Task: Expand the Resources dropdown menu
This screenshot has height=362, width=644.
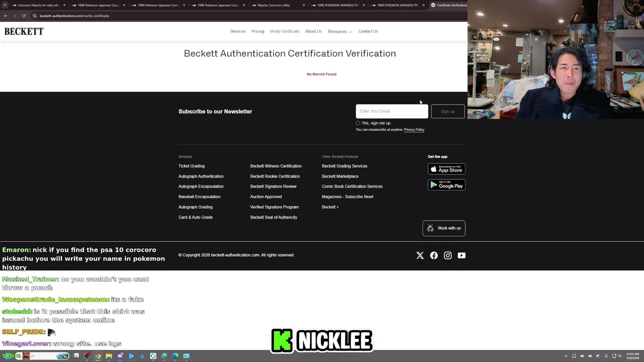Action: pos(340,32)
